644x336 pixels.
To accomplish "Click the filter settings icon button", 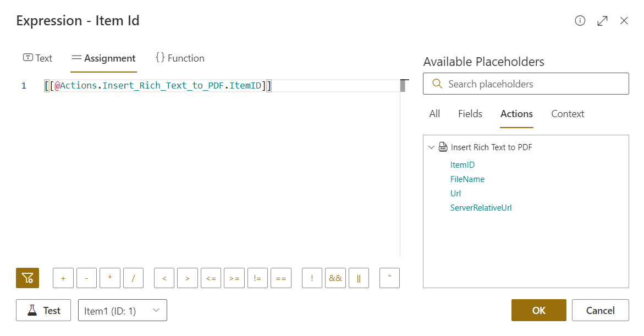I will point(27,278).
